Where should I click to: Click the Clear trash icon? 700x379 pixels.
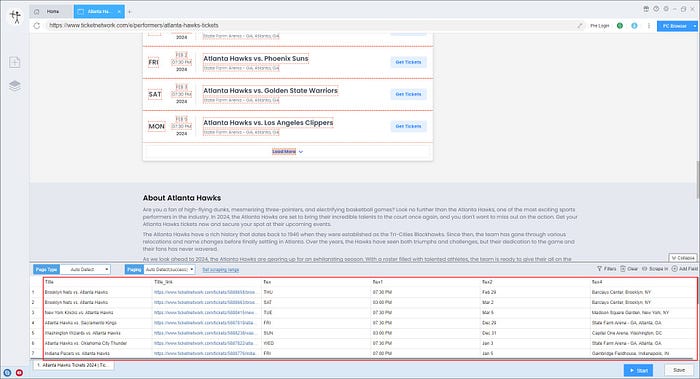point(623,269)
